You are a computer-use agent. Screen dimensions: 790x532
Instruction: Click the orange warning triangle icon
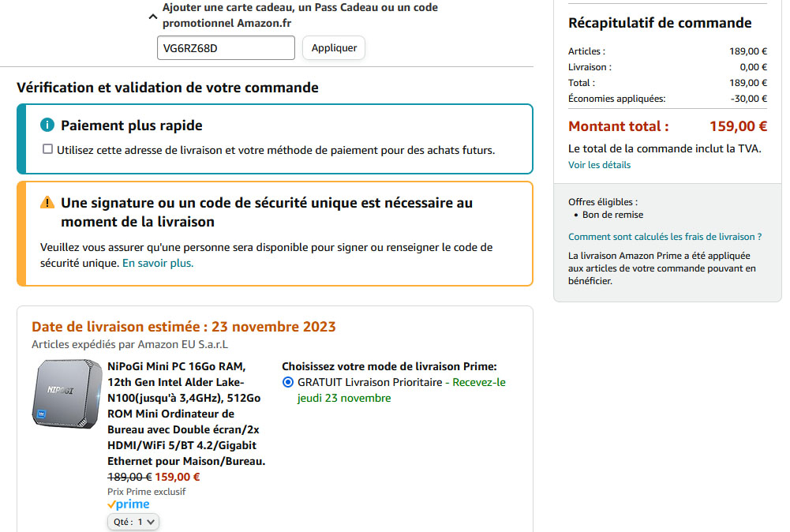pyautogui.click(x=47, y=203)
